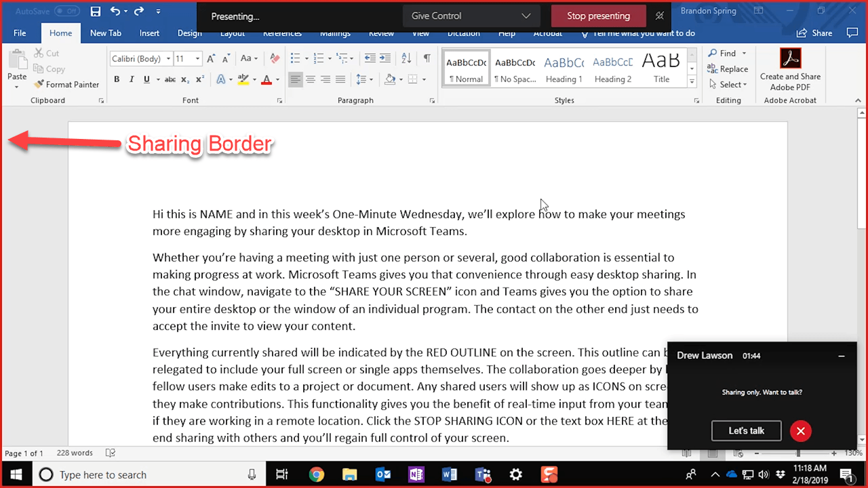Open OneNote from the taskbar
Image resolution: width=868 pixels, height=488 pixels.
coord(416,474)
